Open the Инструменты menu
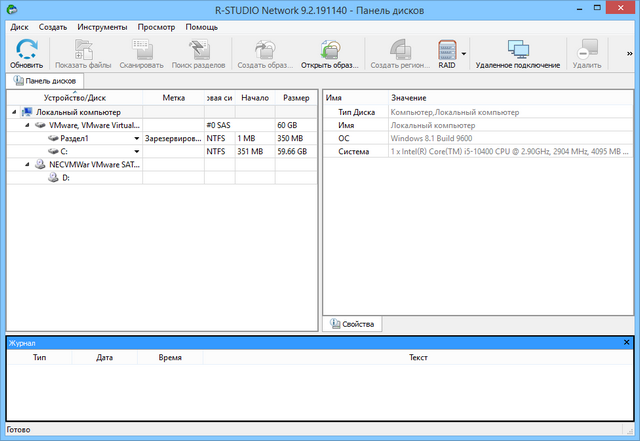 [x=103, y=27]
